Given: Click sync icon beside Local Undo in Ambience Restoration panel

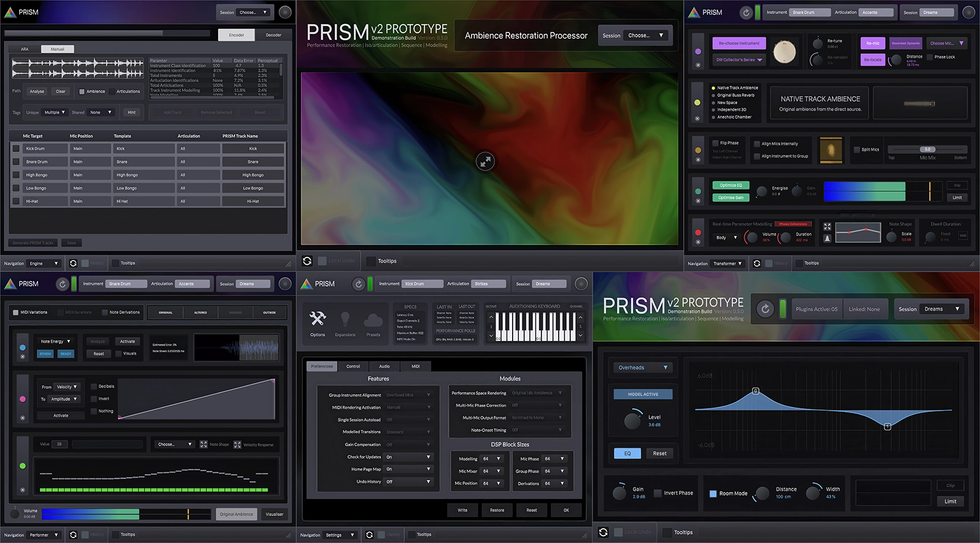Looking at the screenshot, I should pyautogui.click(x=307, y=261).
